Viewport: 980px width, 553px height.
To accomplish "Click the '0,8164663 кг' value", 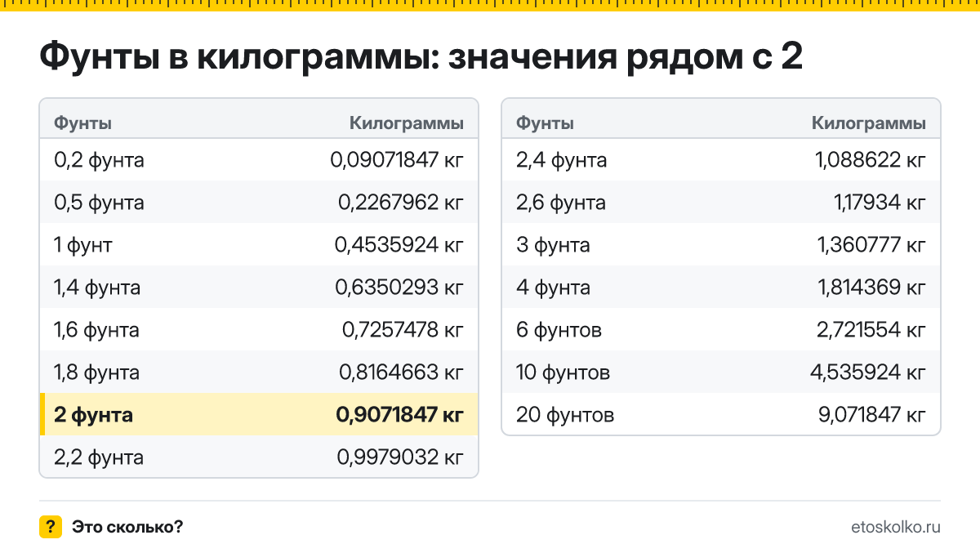I will (401, 372).
